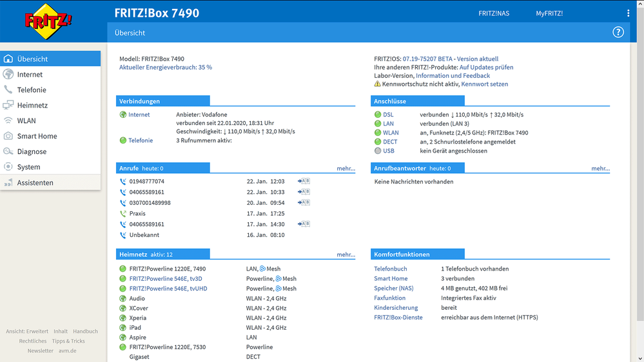Select Smart Home in the sidebar menu
The image size is (644, 362).
click(50, 136)
